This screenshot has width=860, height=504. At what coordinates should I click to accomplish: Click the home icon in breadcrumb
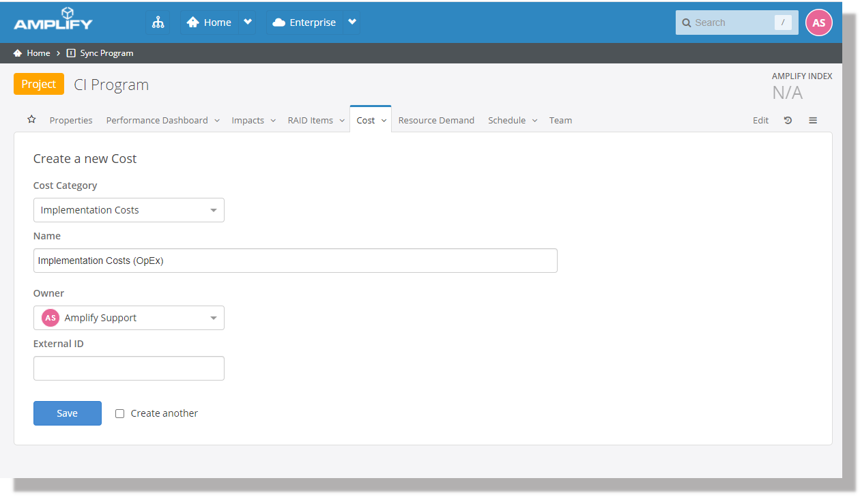(18, 53)
